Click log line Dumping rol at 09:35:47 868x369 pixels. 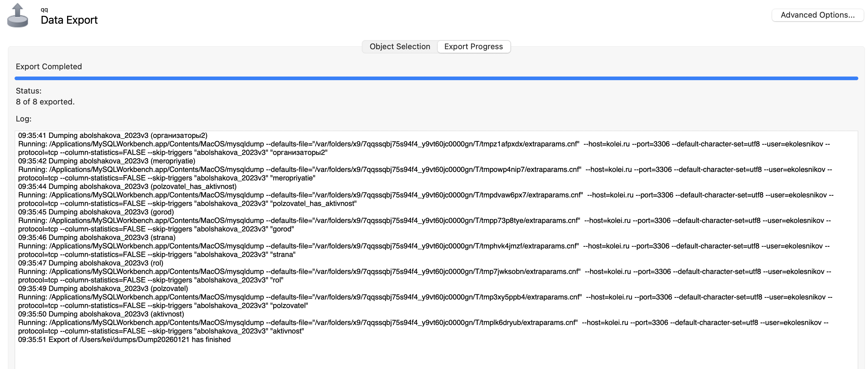90,263
